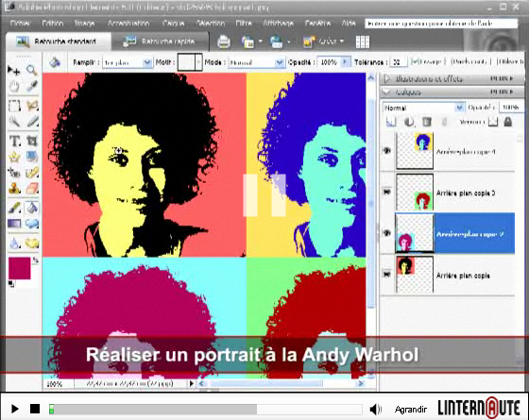Viewport: 529px width, 420px height.
Task: Open the photo browser grid icon
Action: pyautogui.click(x=363, y=42)
